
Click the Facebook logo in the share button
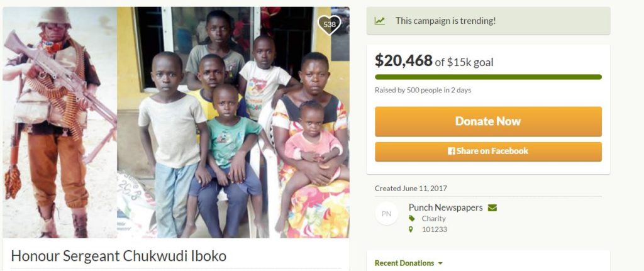pyautogui.click(x=451, y=152)
